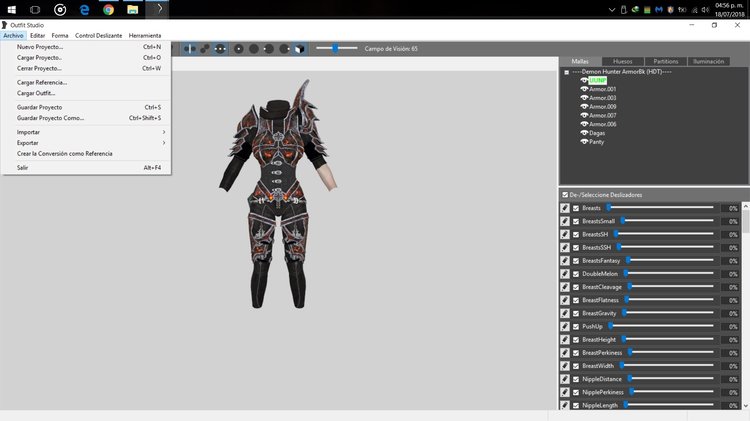
Task: Click pencil icon for BreastWidth slider
Action: [x=565, y=366]
